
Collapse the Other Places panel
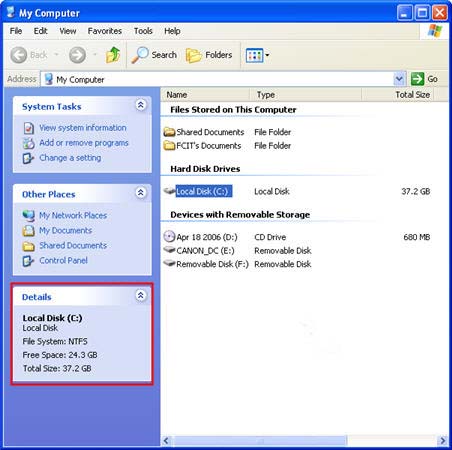point(141,193)
